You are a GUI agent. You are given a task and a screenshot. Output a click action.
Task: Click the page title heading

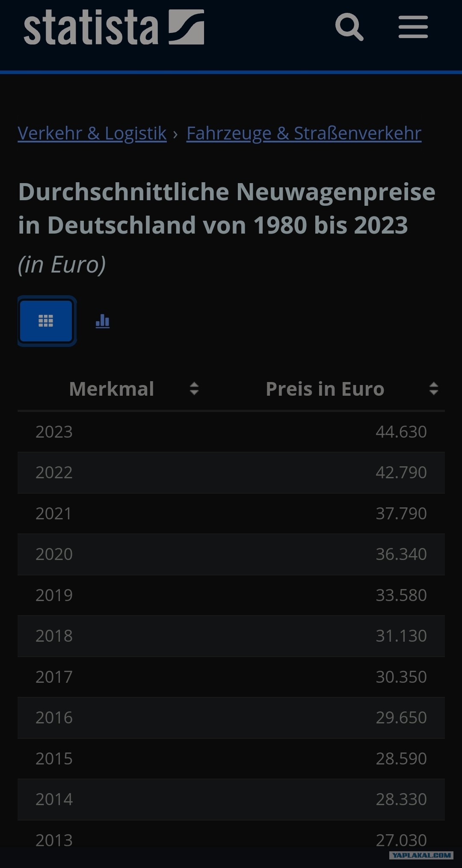227,208
